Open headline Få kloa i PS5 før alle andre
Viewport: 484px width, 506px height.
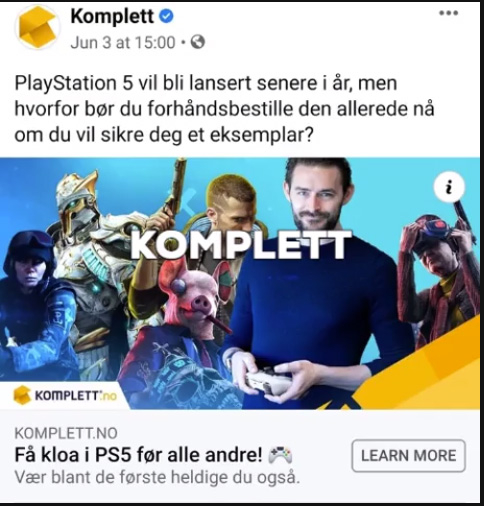(138, 455)
